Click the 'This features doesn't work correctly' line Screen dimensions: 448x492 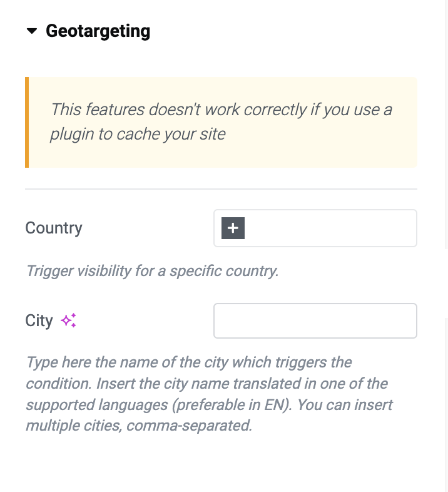point(178,110)
